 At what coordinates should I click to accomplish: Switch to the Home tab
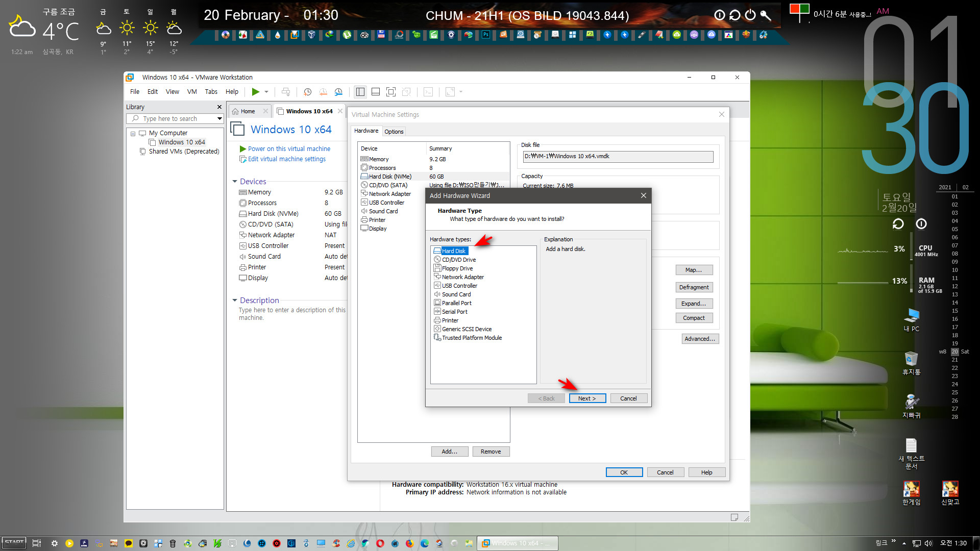point(248,111)
